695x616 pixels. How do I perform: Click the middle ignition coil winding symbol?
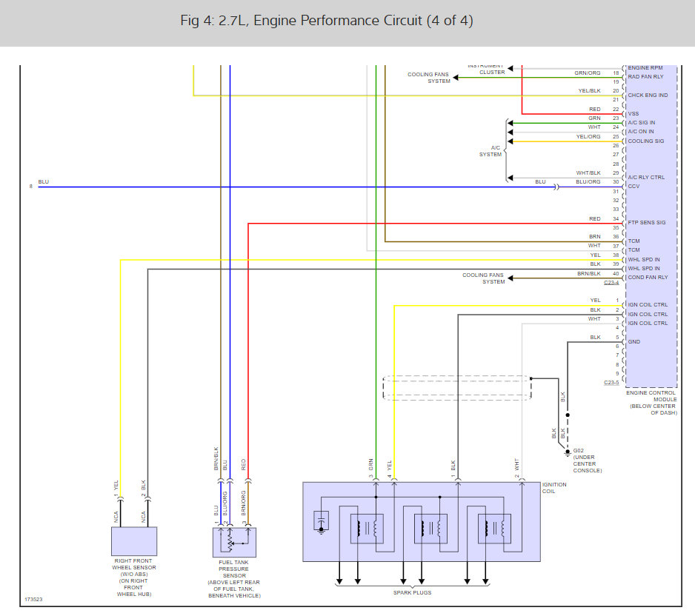pyautogui.click(x=430, y=529)
